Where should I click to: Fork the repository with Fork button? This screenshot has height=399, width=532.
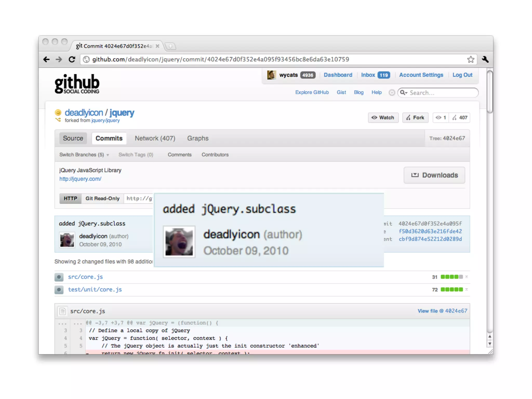415,118
